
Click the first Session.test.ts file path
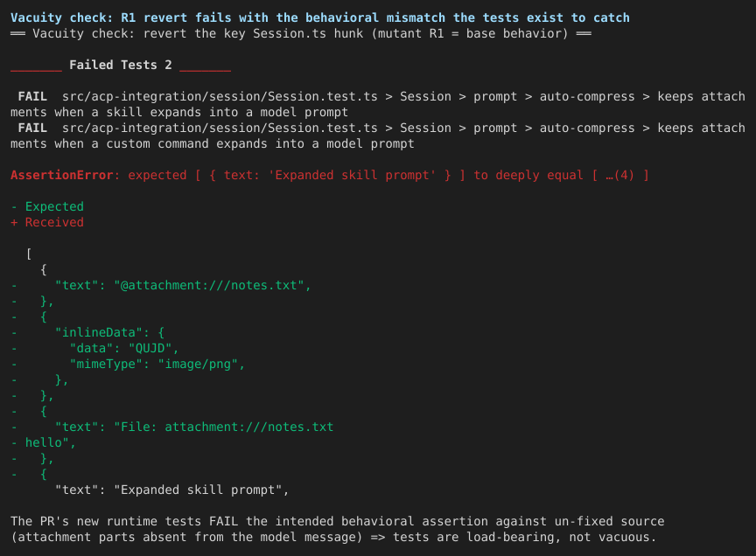(x=220, y=96)
